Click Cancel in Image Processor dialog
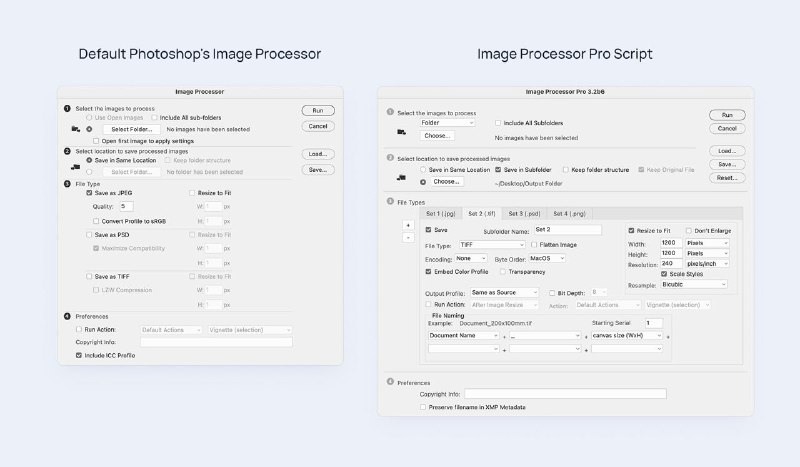Screen dimensions: 800x467 pos(318,126)
